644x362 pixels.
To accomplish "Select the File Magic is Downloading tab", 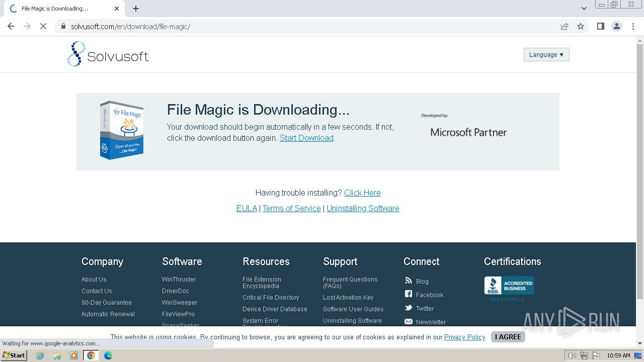I will pyautogui.click(x=60, y=9).
